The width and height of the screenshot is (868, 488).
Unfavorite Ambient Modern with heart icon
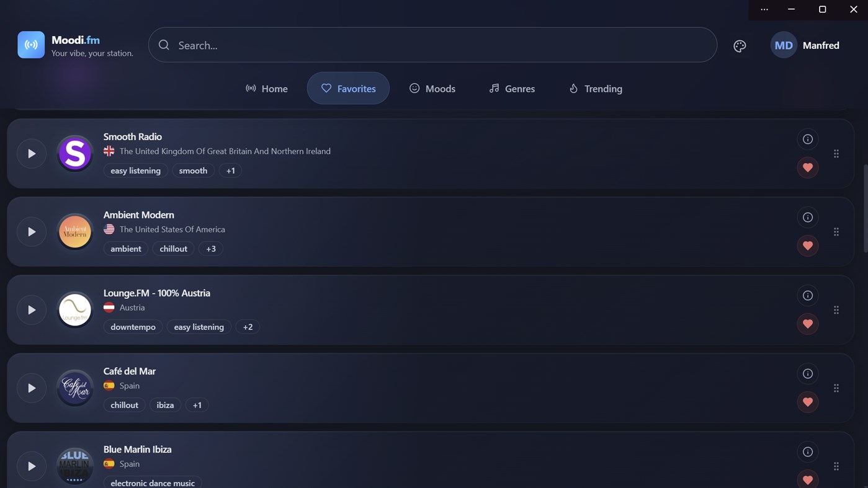(808, 246)
